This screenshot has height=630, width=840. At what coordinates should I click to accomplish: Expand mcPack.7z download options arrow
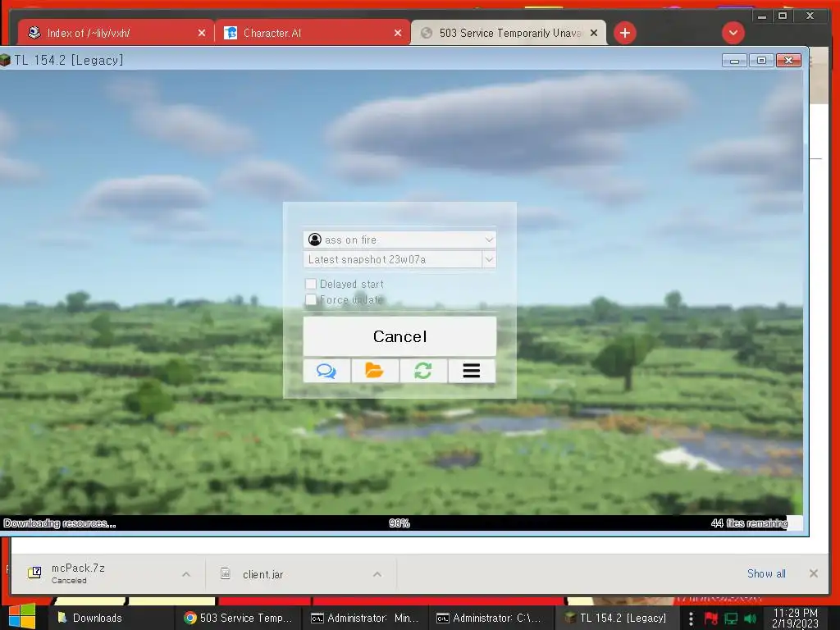click(x=186, y=574)
